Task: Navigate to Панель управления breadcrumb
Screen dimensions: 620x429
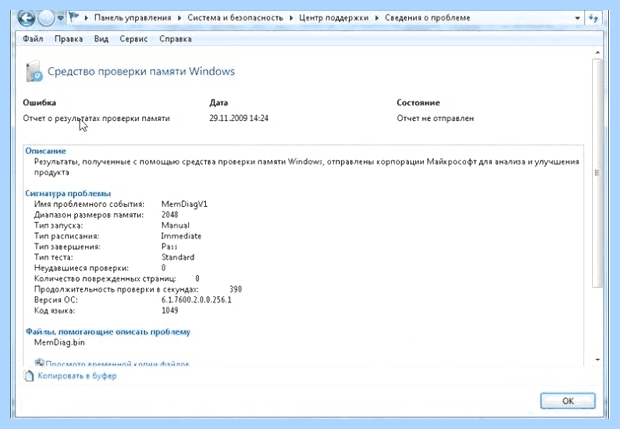Action: point(132,18)
